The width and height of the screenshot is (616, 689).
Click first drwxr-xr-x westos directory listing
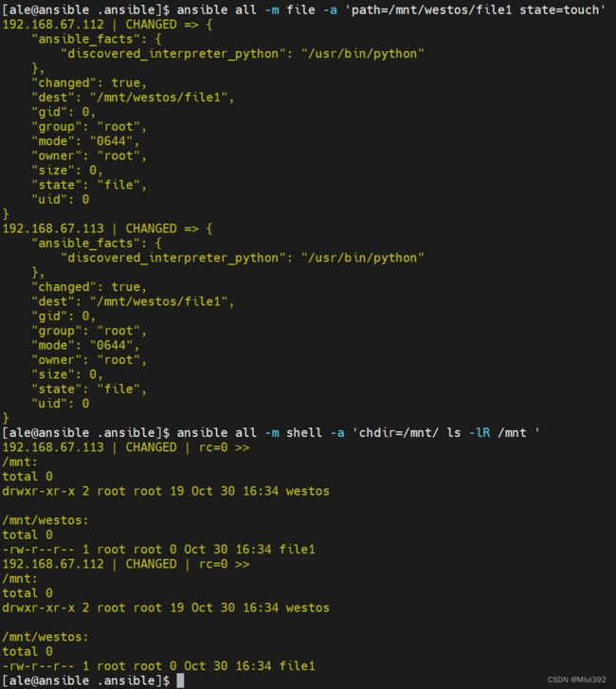pyautogui.click(x=166, y=491)
